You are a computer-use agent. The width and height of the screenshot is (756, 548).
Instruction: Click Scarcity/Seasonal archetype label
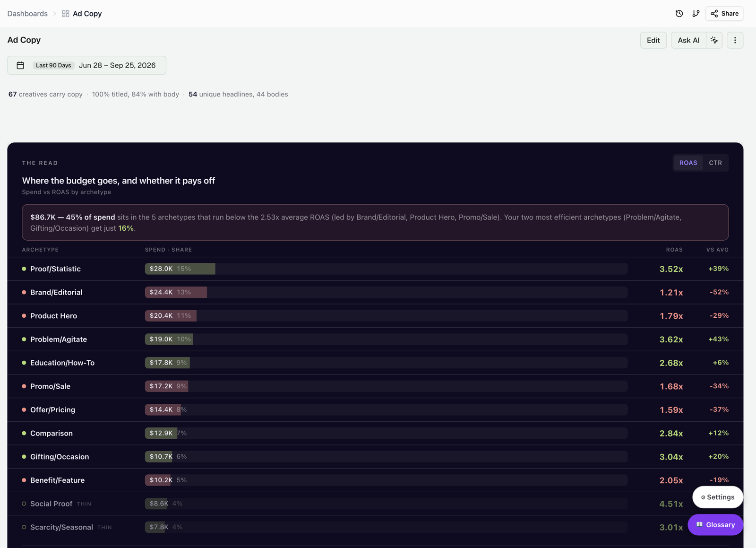tap(61, 527)
